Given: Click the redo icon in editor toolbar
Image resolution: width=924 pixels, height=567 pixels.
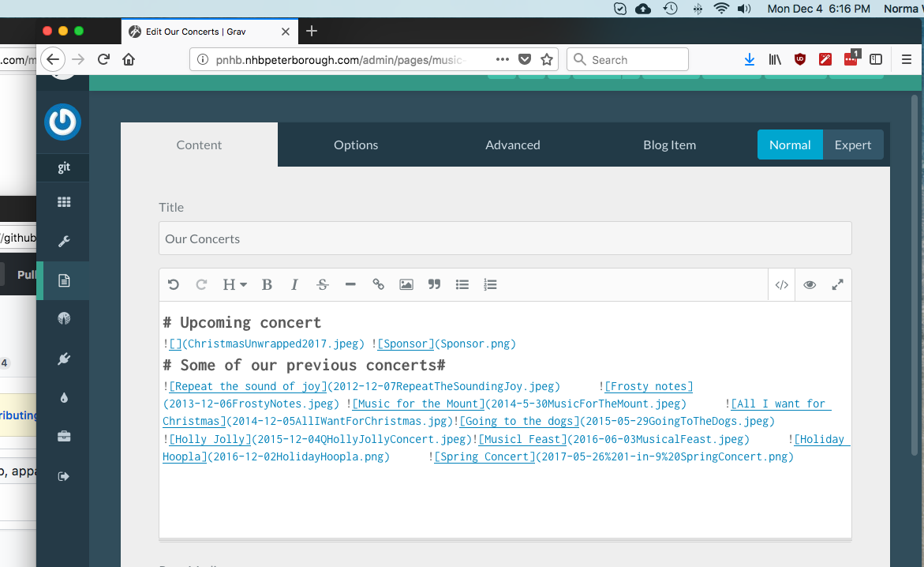Looking at the screenshot, I should pos(201,285).
